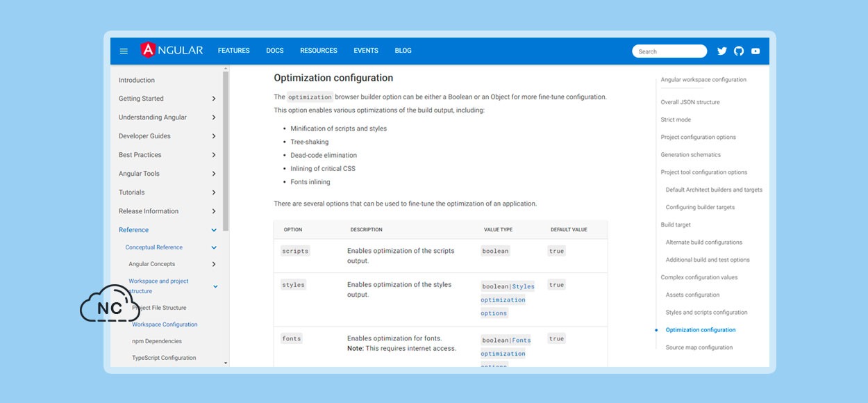Jump to Additional build and test options
The width and height of the screenshot is (868, 403).
point(708,260)
